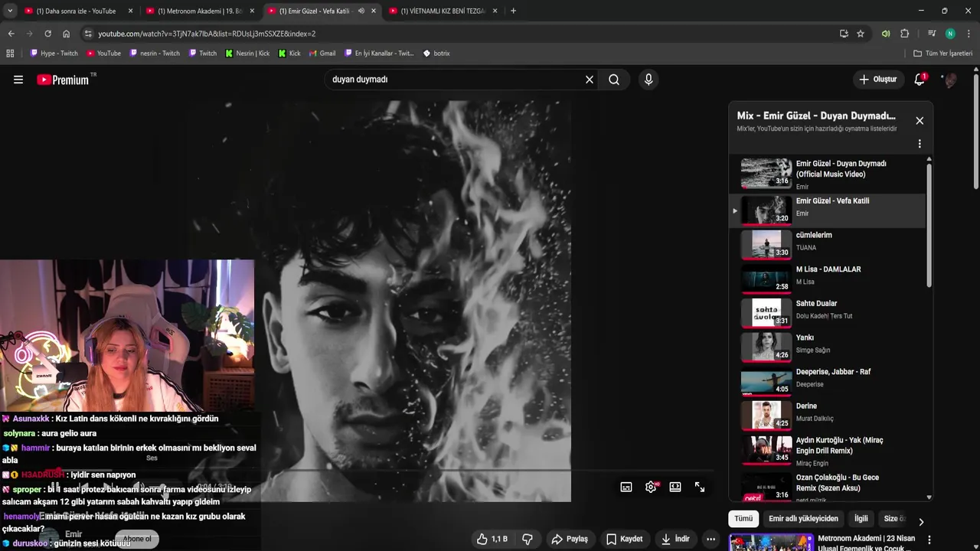Screen dimensions: 980x551
Task: Select the Tümü filter chip
Action: point(743,519)
